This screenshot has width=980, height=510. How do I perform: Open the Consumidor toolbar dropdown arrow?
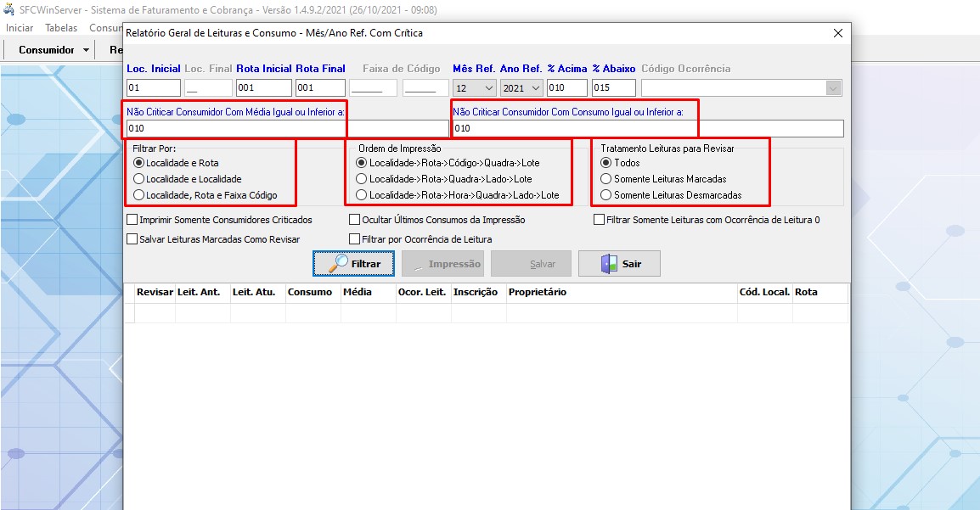87,50
